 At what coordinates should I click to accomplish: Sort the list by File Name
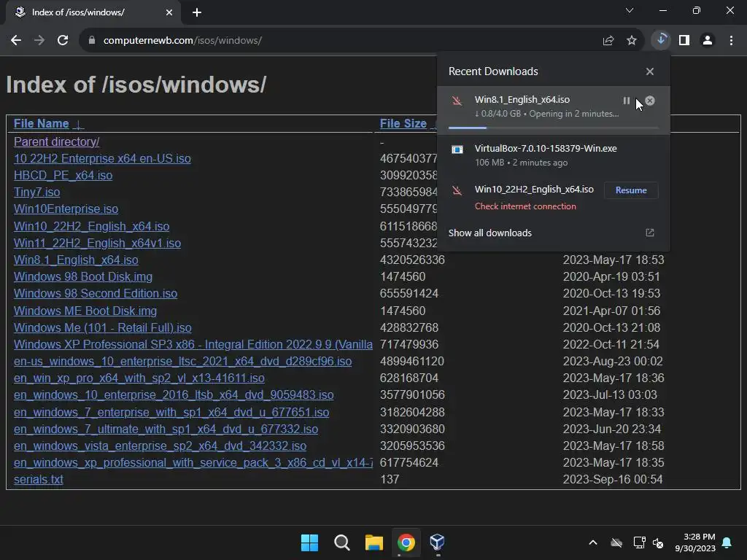[x=42, y=124]
